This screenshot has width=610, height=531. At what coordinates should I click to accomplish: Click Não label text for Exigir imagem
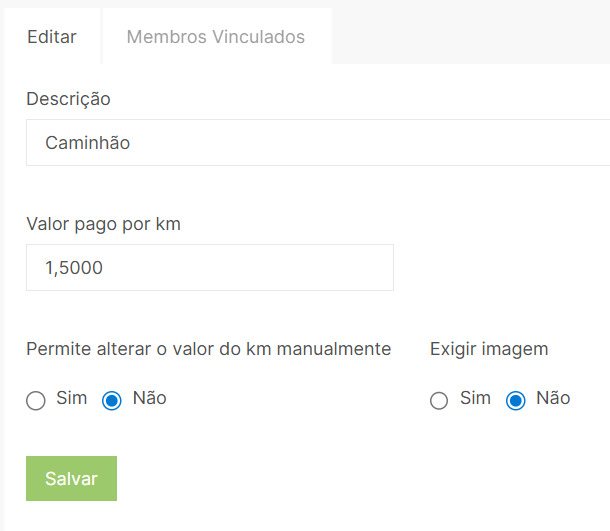[553, 398]
